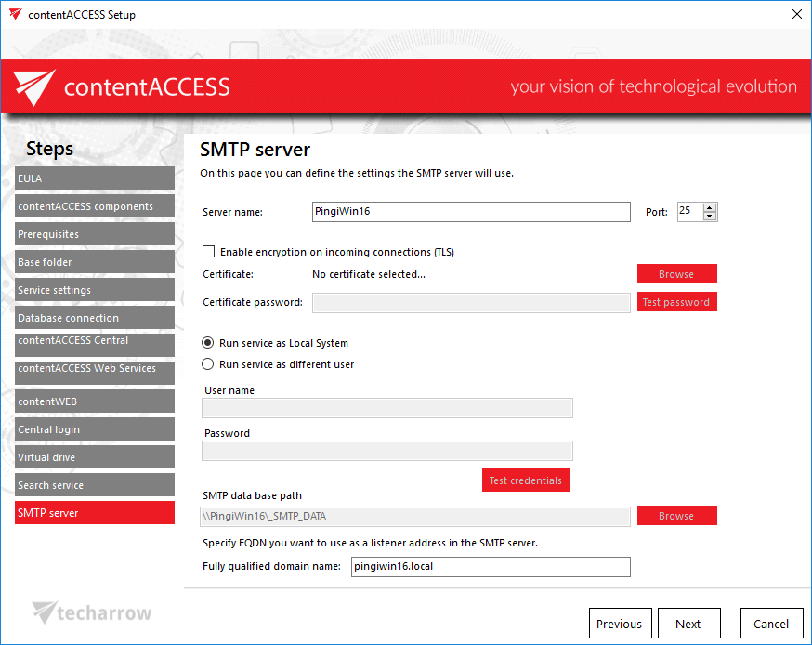Choose Run service as different user
Image resolution: width=812 pixels, height=645 pixels.
click(x=209, y=364)
